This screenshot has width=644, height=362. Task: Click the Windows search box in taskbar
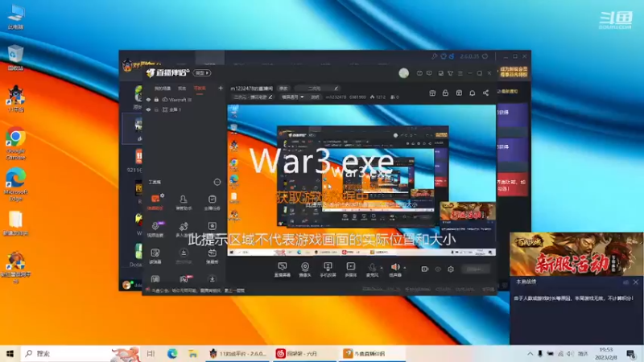click(80, 353)
